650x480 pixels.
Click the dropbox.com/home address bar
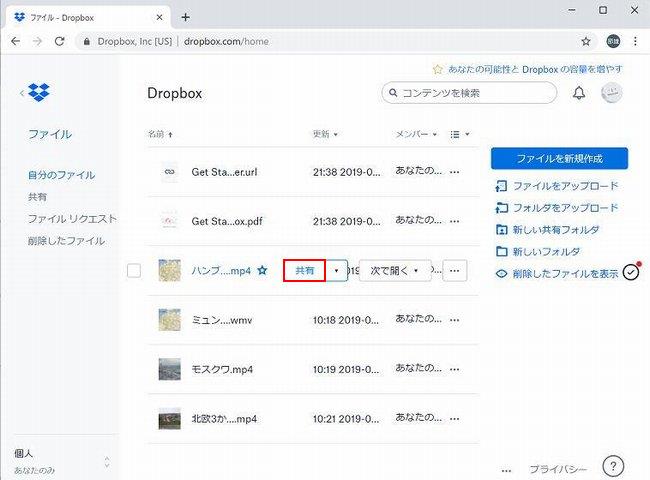click(x=226, y=41)
